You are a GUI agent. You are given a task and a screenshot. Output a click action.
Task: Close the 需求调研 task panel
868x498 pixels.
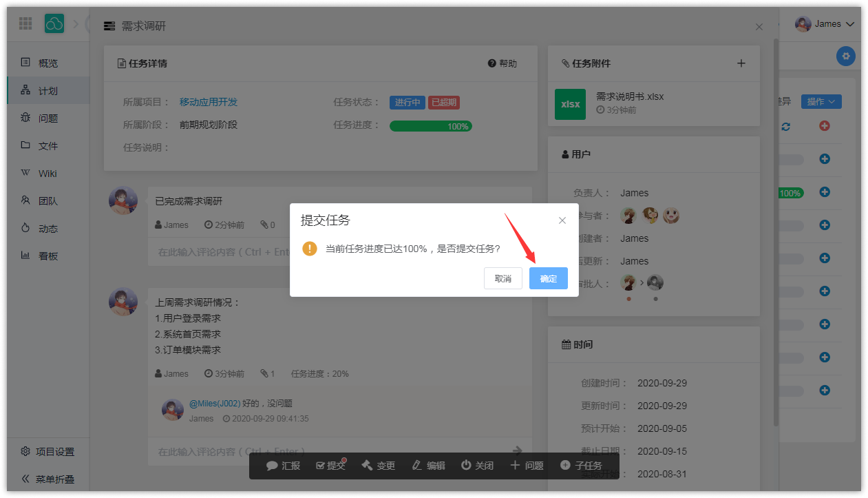[x=759, y=27]
